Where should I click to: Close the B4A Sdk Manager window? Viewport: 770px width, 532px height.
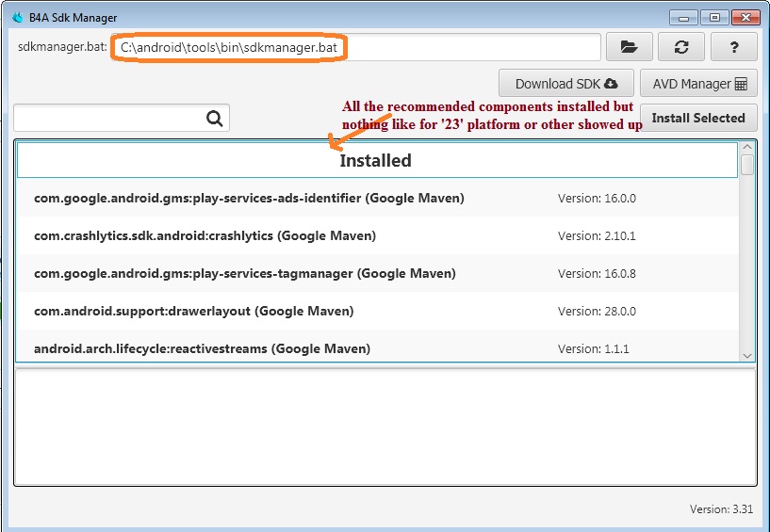(745, 18)
